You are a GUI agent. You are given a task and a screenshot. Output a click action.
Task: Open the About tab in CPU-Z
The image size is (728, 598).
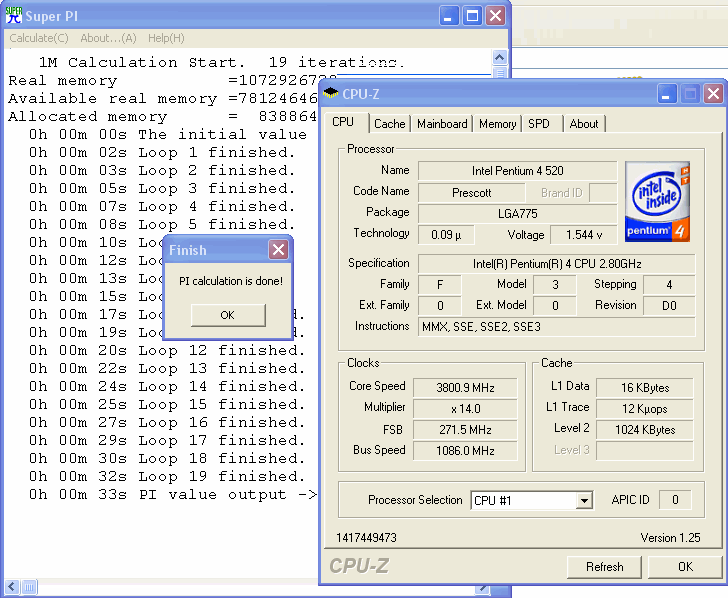(584, 124)
